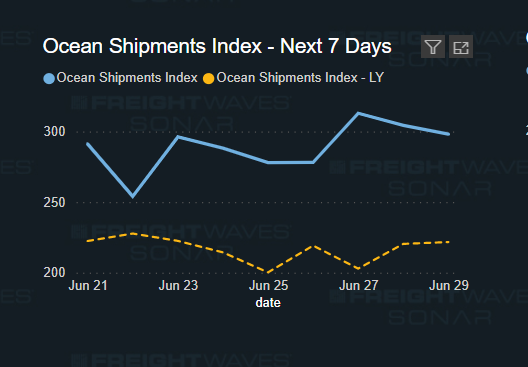This screenshot has height=367, width=528.
Task: Toggle the yellow Ocean Shipments Index - LY dot
Action: click(209, 79)
